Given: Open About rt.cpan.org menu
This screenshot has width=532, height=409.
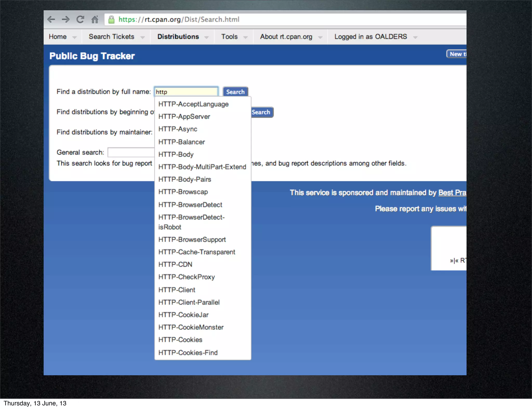Looking at the screenshot, I should 286,37.
